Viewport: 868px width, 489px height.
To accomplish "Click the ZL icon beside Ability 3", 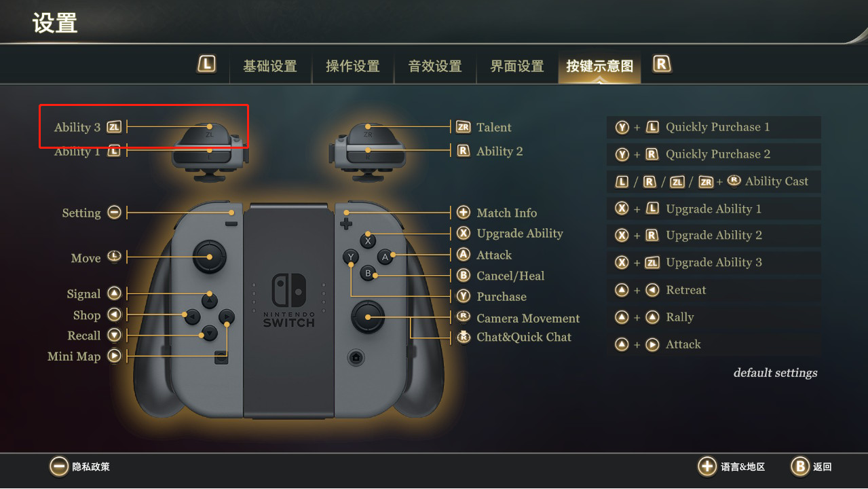I will coord(115,127).
